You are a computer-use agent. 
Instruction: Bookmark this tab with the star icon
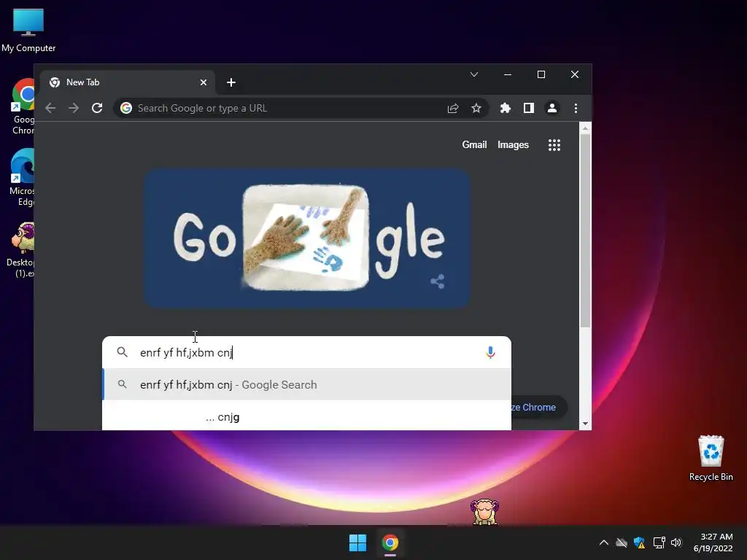coord(476,108)
